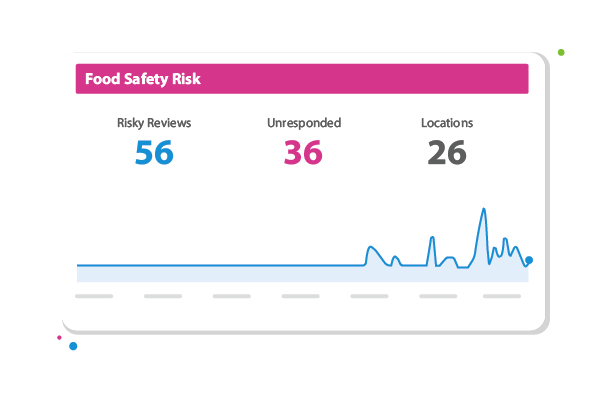
Task: Click the sixth gray x-axis label placeholder
Action: tap(438, 296)
